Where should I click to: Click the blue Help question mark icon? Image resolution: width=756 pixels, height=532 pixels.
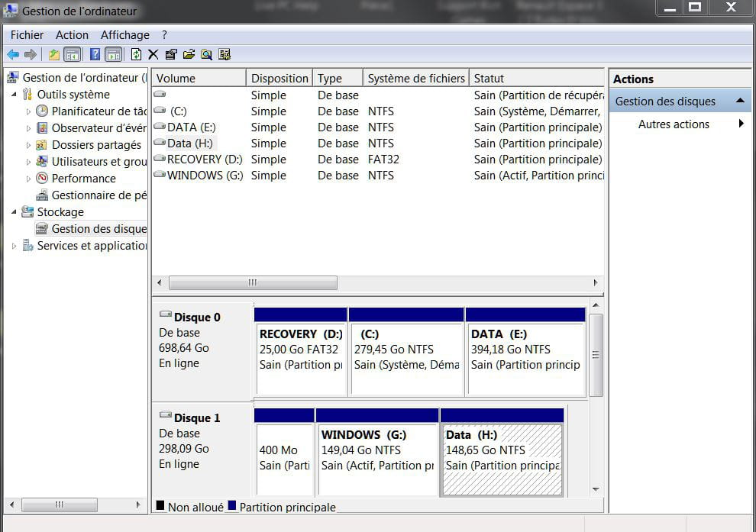(95, 54)
